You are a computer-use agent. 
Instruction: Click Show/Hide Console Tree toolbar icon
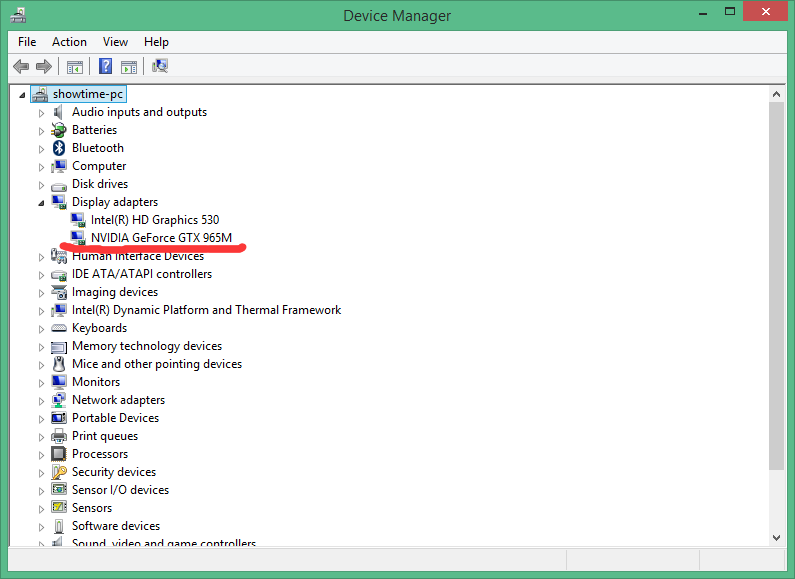pyautogui.click(x=75, y=66)
